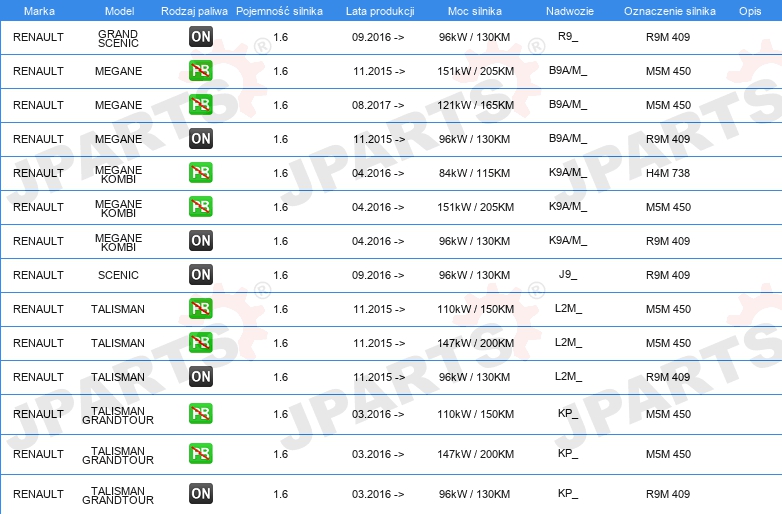782x514 pixels.
Task: Click the ON icon in Talisman 130KM row
Action: click(x=200, y=376)
